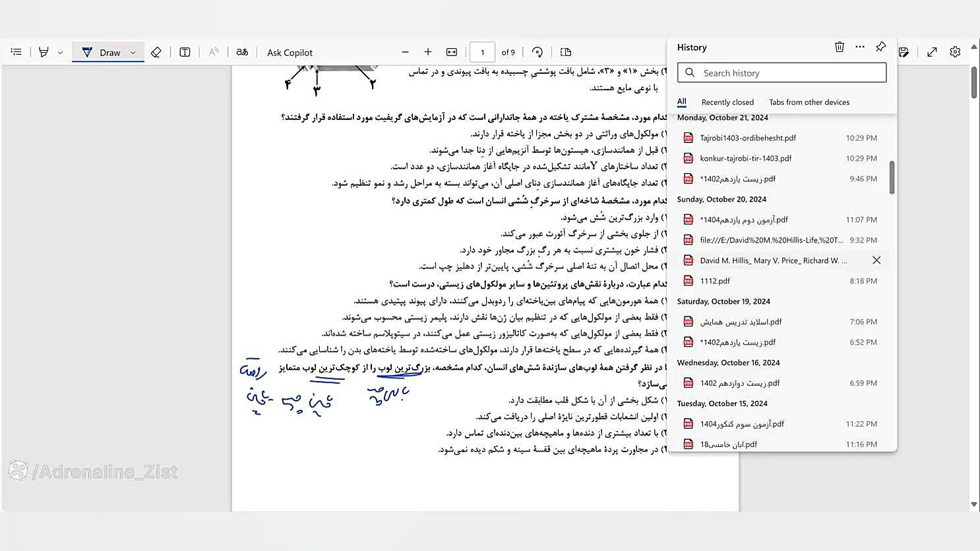The height and width of the screenshot is (551, 980).
Task: Open آزمون سوم کنکور1404 pdf entry
Action: tap(781, 424)
